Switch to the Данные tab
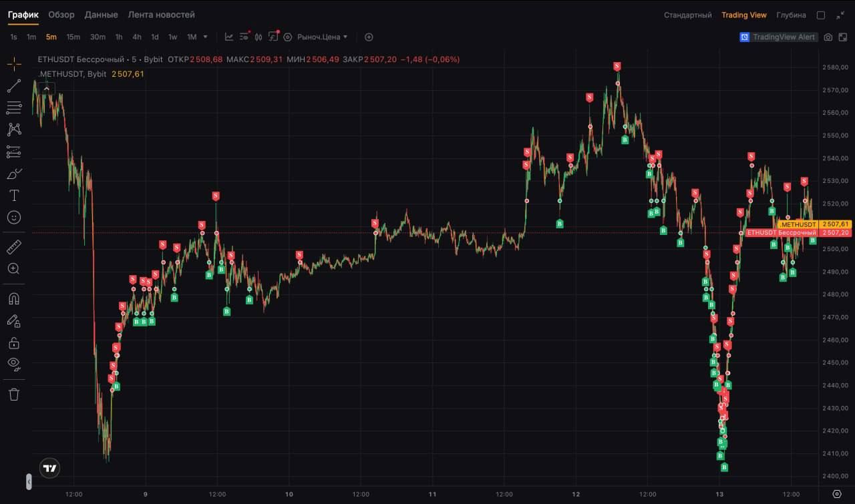The height and width of the screenshot is (504, 855). tap(102, 14)
